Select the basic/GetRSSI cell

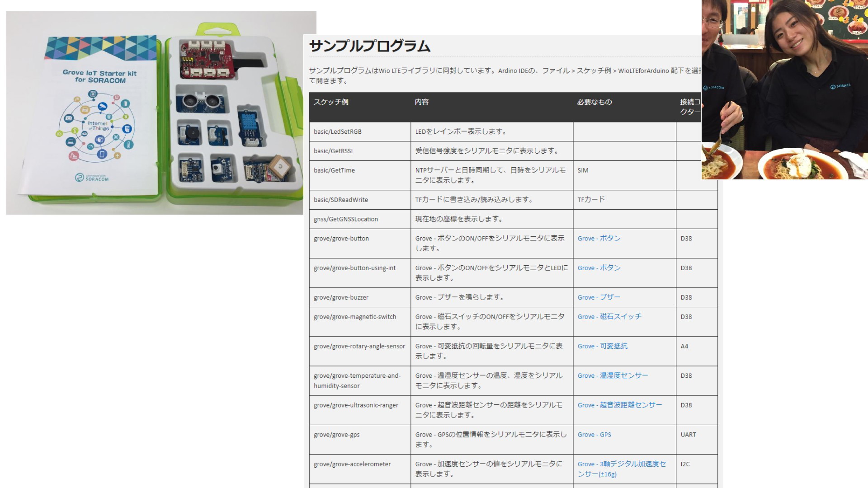point(360,151)
